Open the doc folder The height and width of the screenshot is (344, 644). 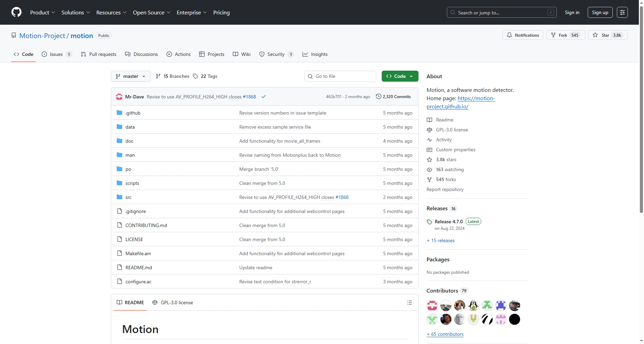129,141
